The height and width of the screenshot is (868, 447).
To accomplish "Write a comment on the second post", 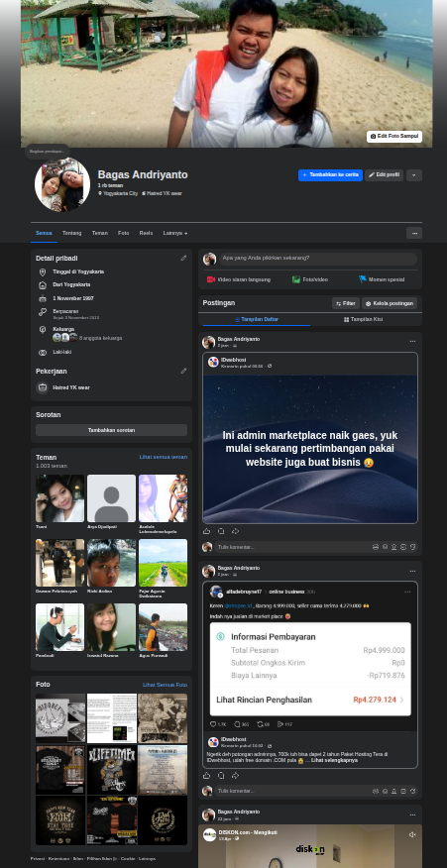I will [x=293, y=791].
